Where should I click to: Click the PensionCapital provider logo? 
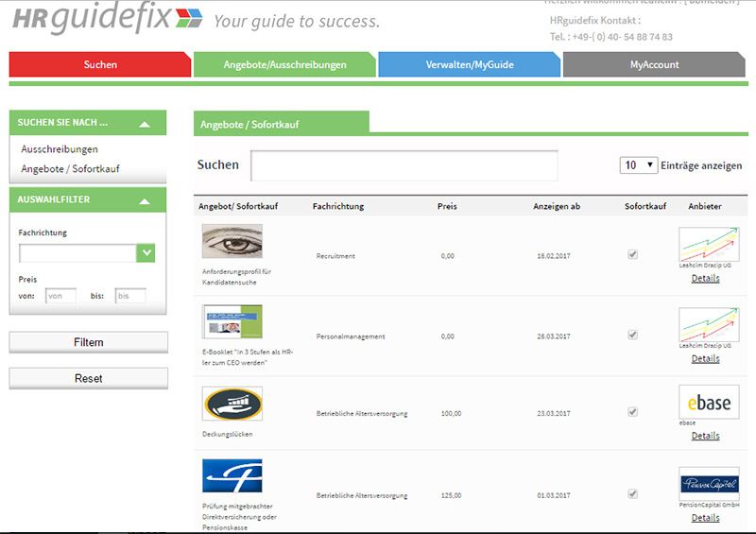[709, 483]
